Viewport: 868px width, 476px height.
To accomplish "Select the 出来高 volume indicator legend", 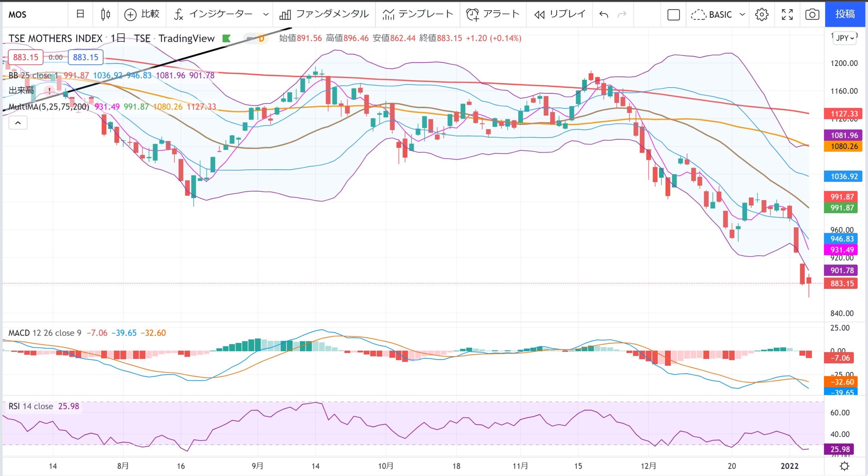I will (21, 90).
